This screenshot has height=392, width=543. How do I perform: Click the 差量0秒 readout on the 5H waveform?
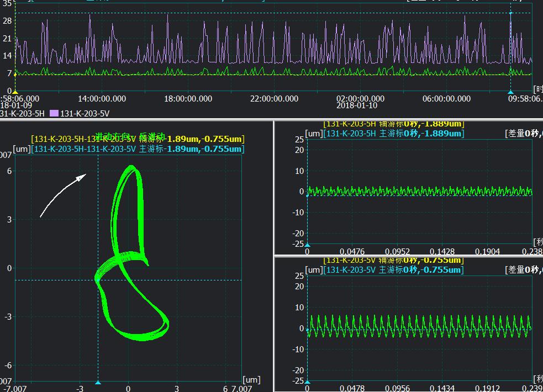point(524,134)
